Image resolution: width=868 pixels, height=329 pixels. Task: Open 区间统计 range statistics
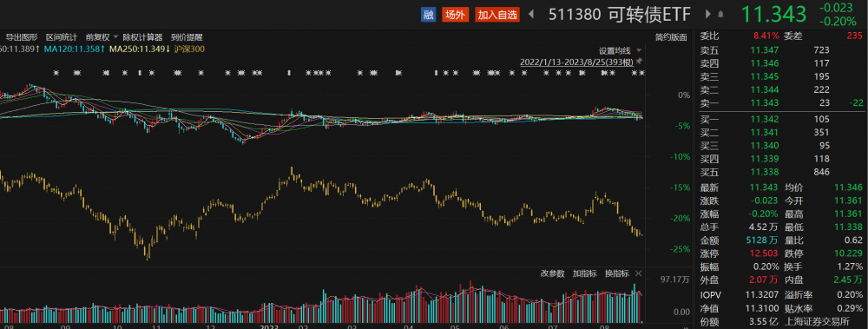pyautogui.click(x=62, y=37)
